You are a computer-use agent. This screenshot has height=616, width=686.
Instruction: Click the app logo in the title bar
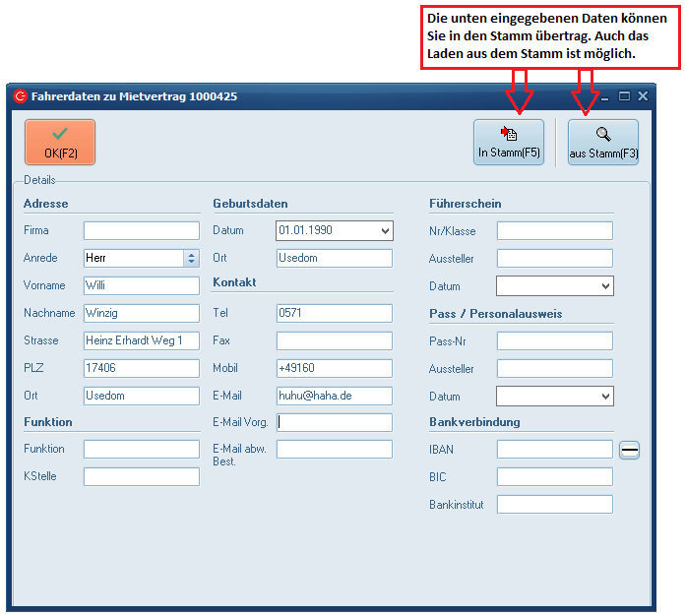point(20,96)
